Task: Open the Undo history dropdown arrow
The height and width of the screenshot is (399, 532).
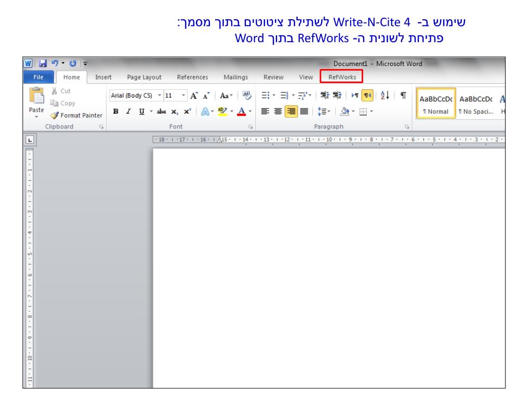Action: (x=63, y=63)
